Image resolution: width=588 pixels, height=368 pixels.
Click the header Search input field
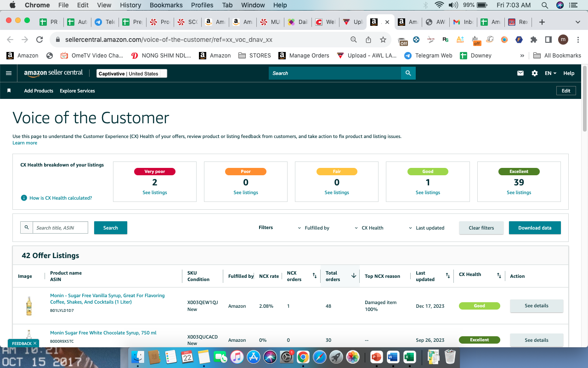click(x=335, y=73)
